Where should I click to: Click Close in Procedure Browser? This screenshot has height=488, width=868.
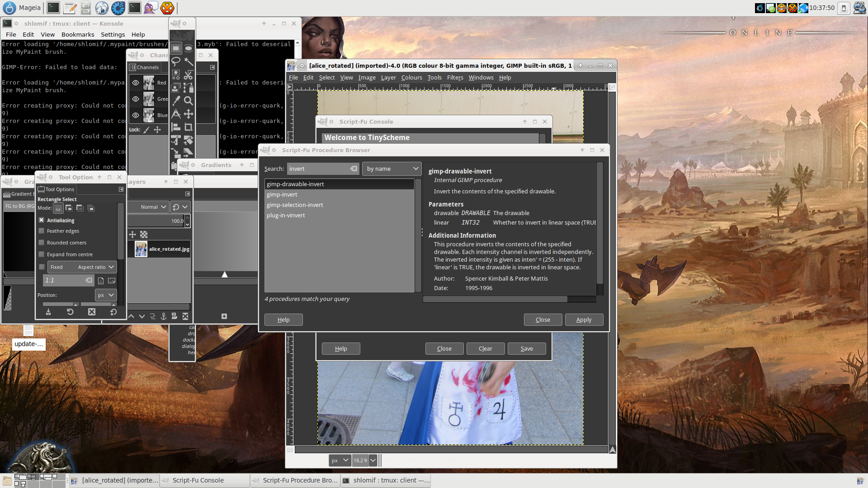(543, 319)
